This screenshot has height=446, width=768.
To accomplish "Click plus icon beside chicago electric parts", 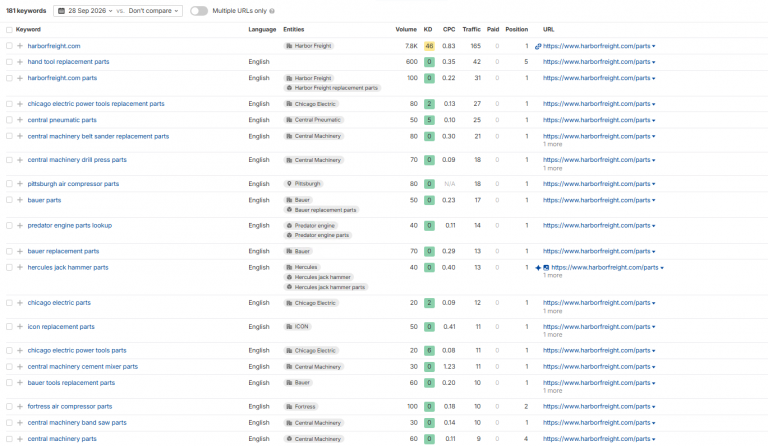I will (x=20, y=303).
